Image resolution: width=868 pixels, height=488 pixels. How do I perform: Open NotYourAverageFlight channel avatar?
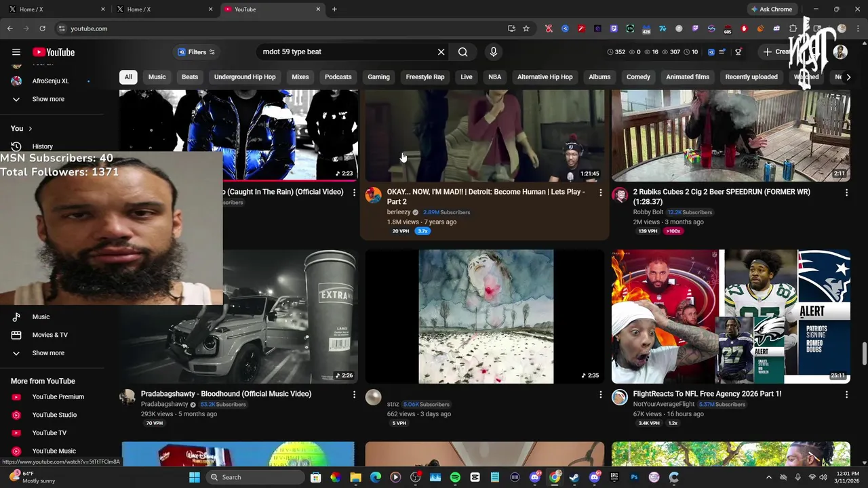pos(620,397)
